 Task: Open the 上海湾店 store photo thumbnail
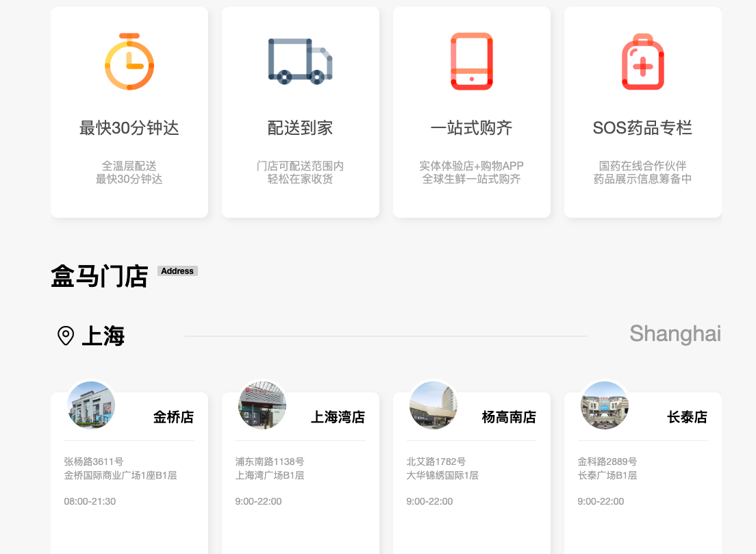[x=262, y=405]
